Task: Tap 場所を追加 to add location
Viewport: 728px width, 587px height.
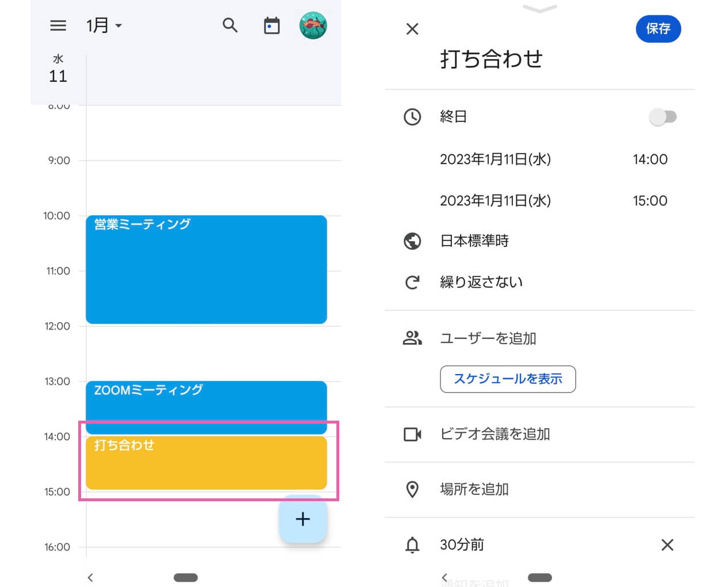Action: (x=474, y=489)
